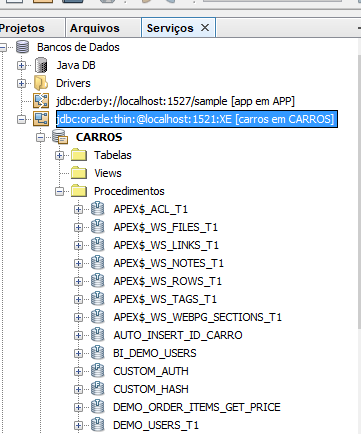Expand the Java DB node
Screen dimensions: 361x434
click(x=21, y=65)
